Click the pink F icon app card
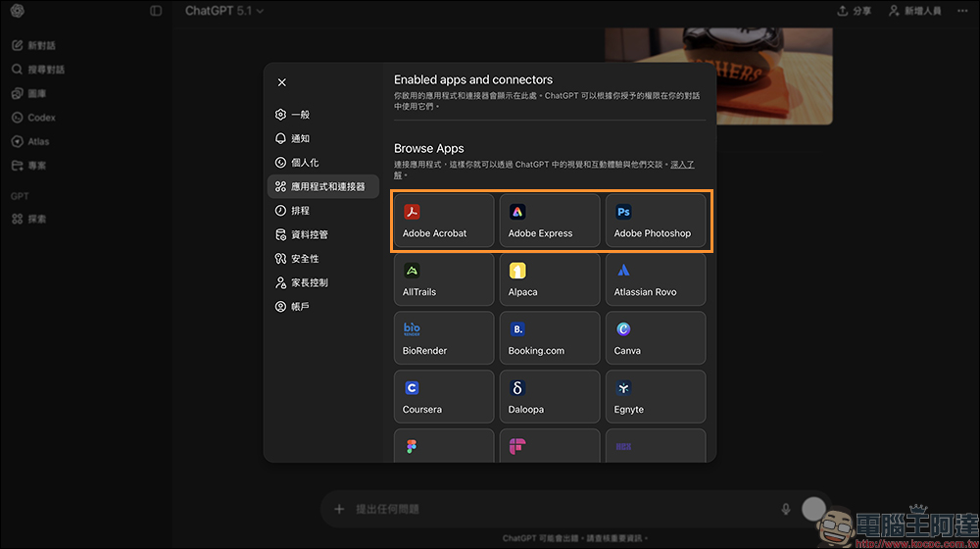Screen dimensions: 980x549 tap(550, 446)
